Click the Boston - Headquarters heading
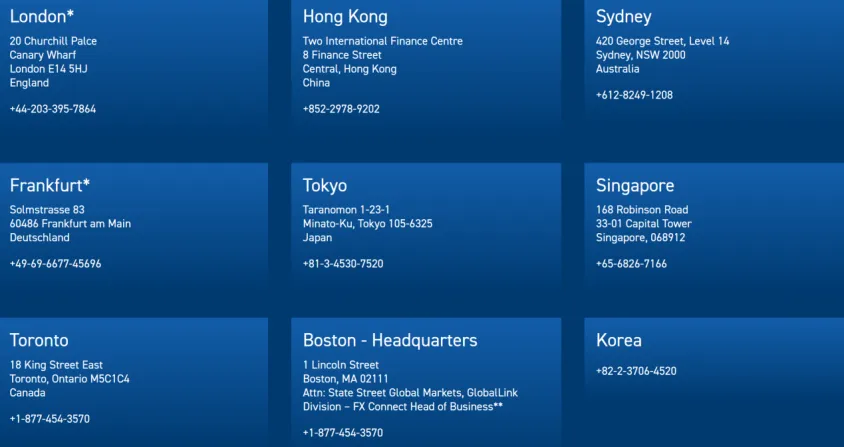844x447 pixels. click(390, 340)
